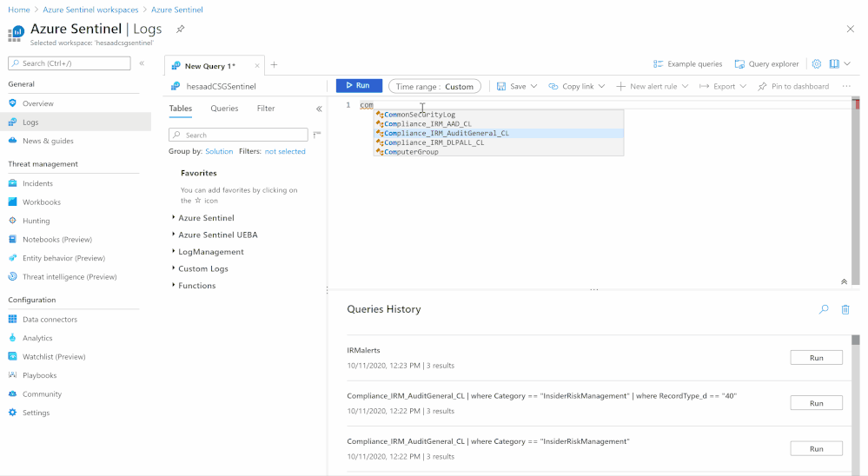Go to Home breadcrumb

pyautogui.click(x=19, y=10)
